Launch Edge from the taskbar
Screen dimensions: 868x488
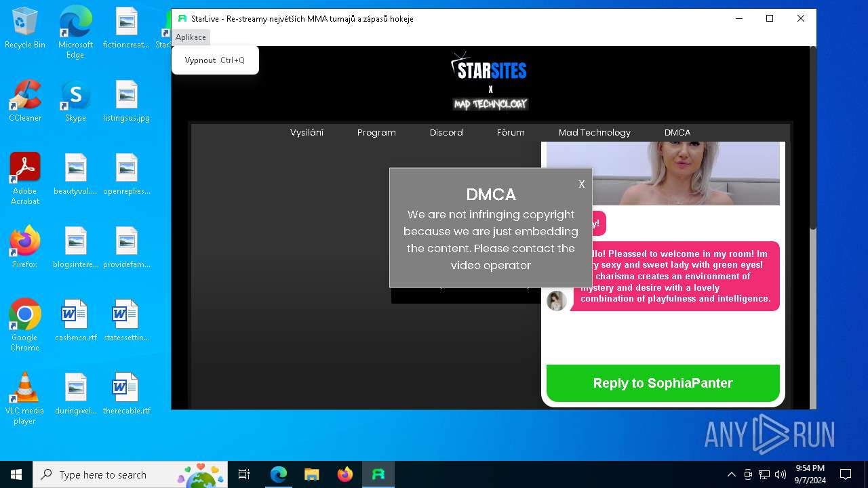pyautogui.click(x=279, y=474)
